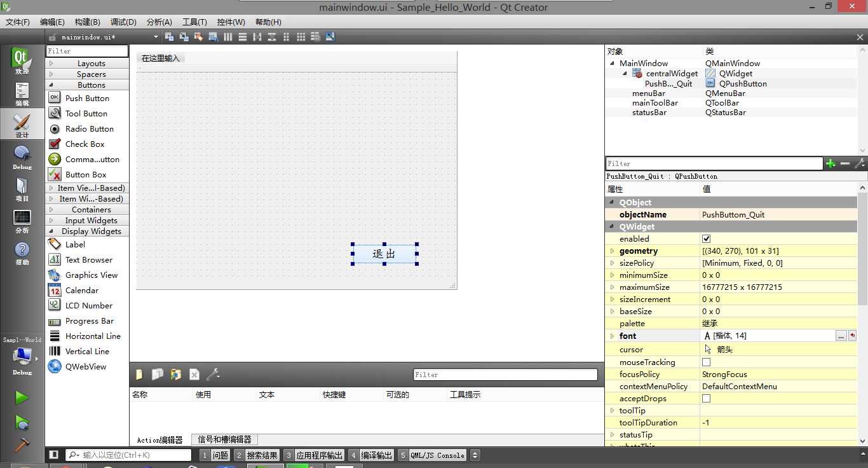The image size is (868, 468).
Task: Open the 编译输出 output pane
Action: click(371, 455)
